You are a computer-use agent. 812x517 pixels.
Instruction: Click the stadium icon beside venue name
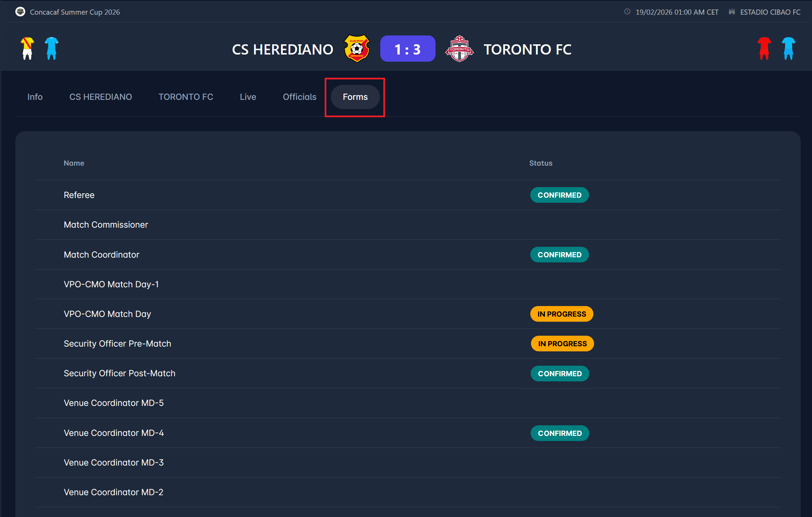[x=732, y=12]
